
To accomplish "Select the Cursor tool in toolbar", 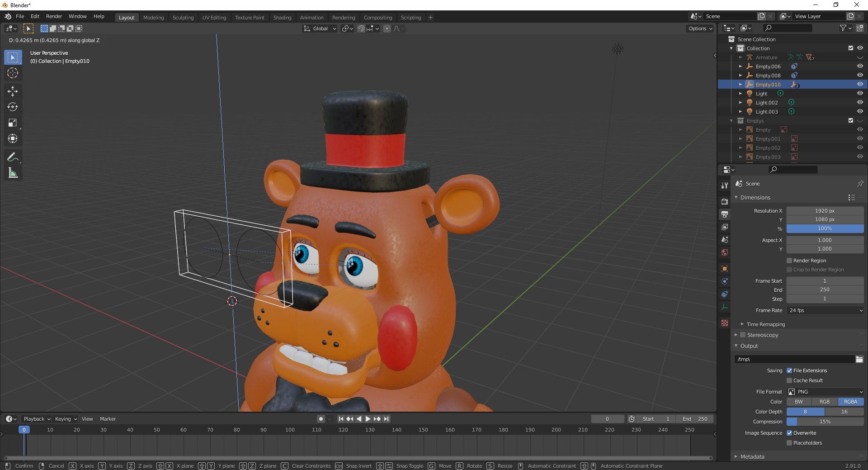I will (x=13, y=73).
